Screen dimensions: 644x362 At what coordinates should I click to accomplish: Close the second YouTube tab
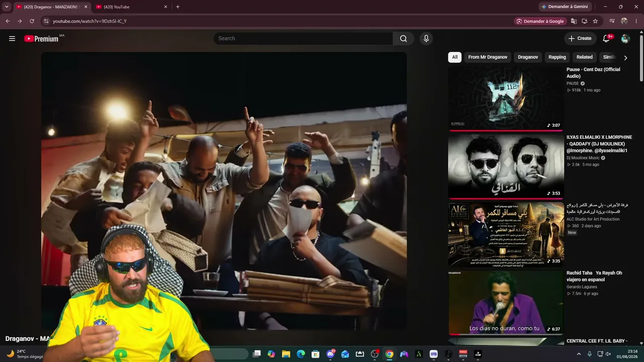(166, 7)
